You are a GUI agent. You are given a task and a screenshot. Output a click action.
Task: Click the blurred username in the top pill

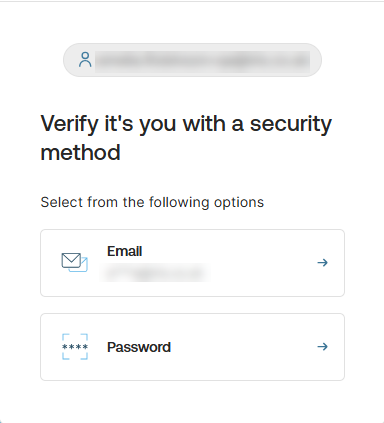[x=202, y=61]
